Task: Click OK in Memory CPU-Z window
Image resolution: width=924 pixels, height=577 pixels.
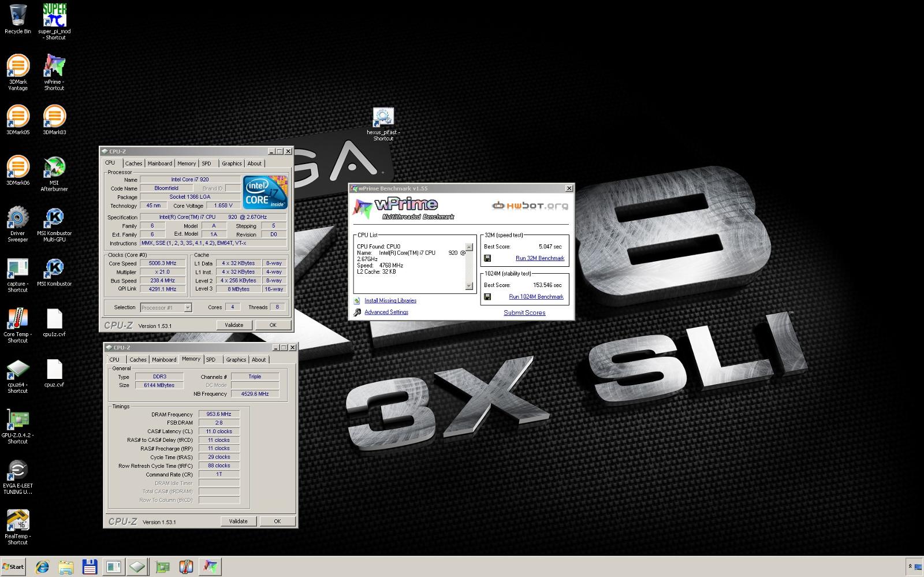Action: tap(277, 521)
